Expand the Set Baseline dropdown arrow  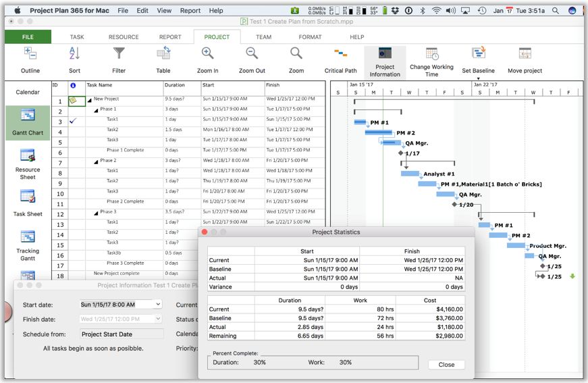pos(478,78)
